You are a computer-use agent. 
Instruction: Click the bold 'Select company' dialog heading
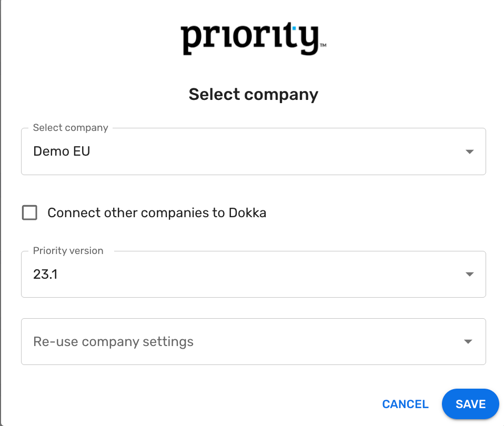tap(253, 95)
